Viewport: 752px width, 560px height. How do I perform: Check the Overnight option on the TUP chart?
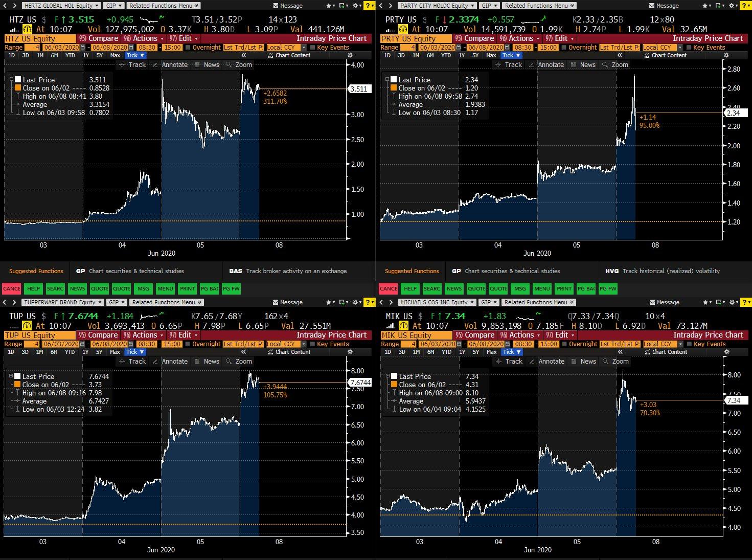[188, 344]
